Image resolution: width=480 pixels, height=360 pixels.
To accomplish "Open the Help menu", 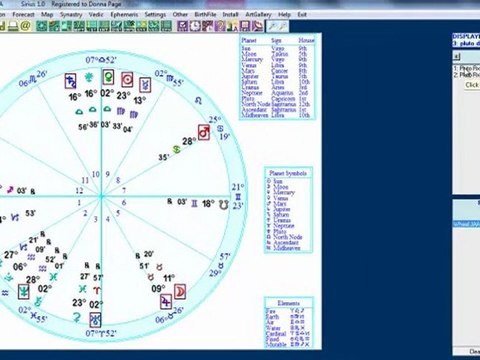I will pyautogui.click(x=284, y=15).
